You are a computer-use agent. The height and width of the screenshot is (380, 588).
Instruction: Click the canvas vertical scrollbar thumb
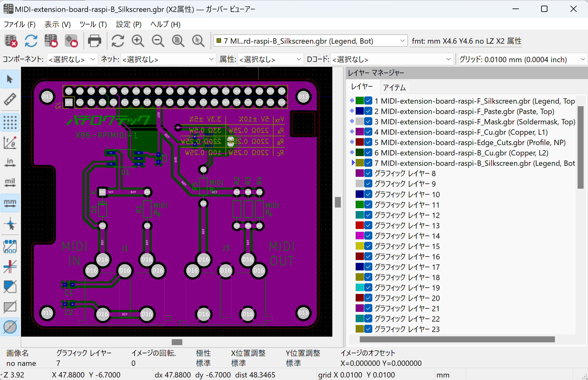coord(338,202)
